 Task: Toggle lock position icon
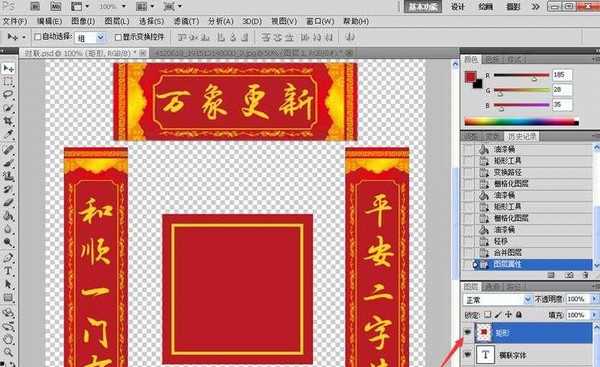[508, 315]
